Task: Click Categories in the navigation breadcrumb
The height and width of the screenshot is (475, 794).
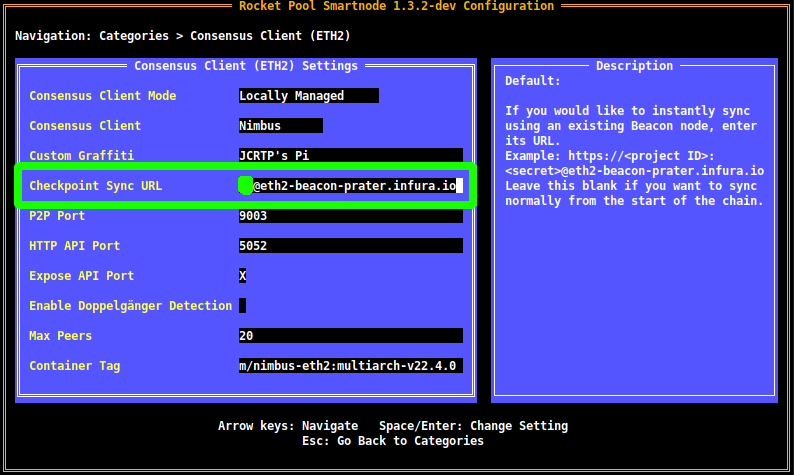Action: (133, 36)
